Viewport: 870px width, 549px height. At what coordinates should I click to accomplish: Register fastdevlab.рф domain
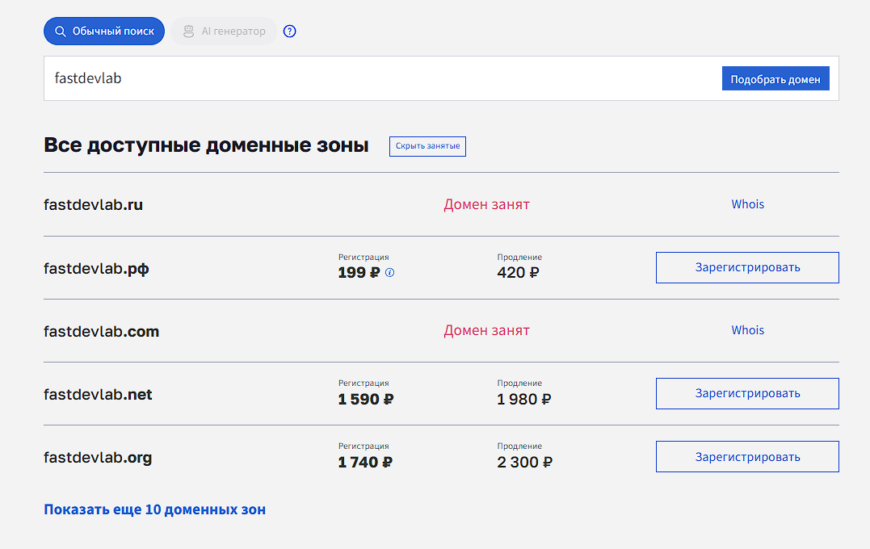coord(747,268)
